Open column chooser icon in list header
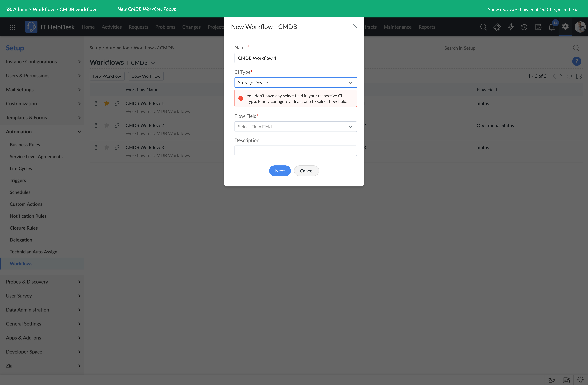Image resolution: width=588 pixels, height=385 pixels. click(579, 76)
